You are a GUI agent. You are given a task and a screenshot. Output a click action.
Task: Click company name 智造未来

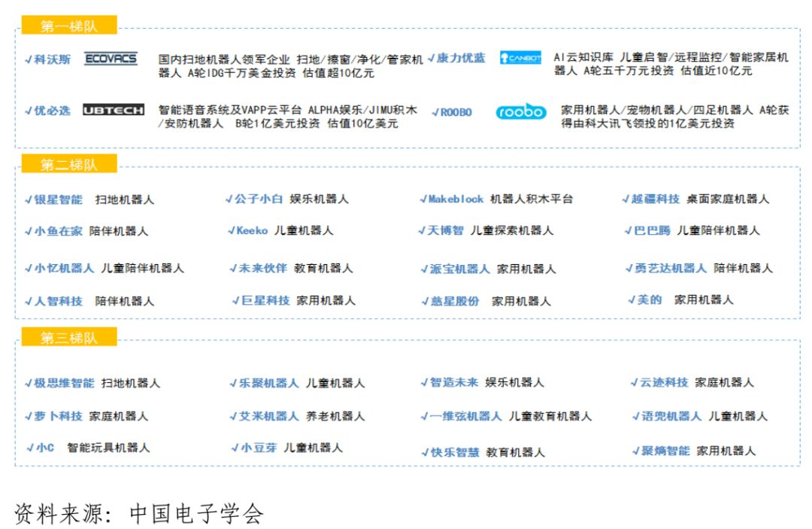click(x=454, y=382)
